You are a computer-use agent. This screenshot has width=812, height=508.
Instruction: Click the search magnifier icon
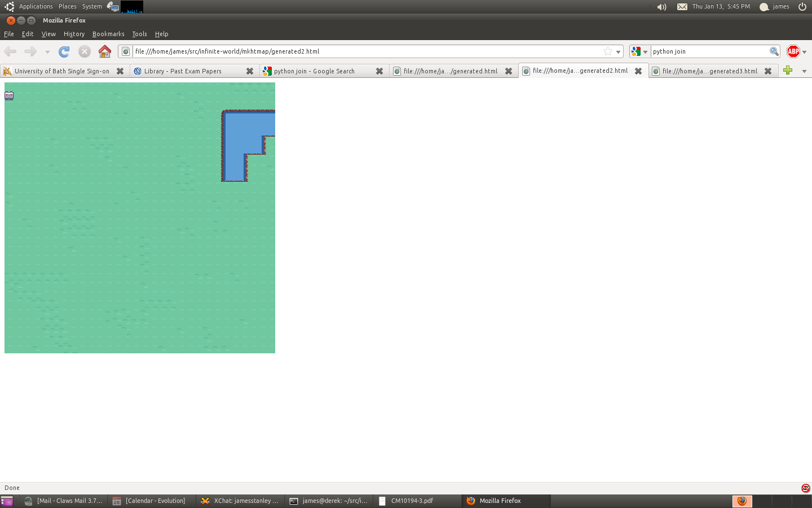pyautogui.click(x=774, y=51)
